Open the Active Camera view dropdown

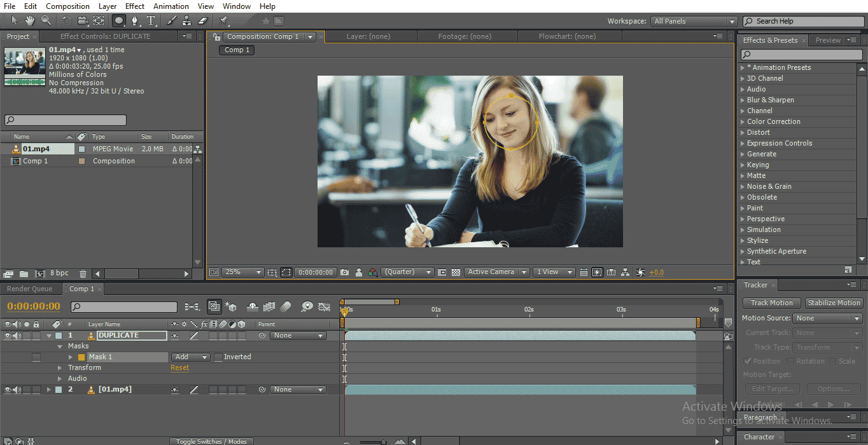click(x=496, y=272)
